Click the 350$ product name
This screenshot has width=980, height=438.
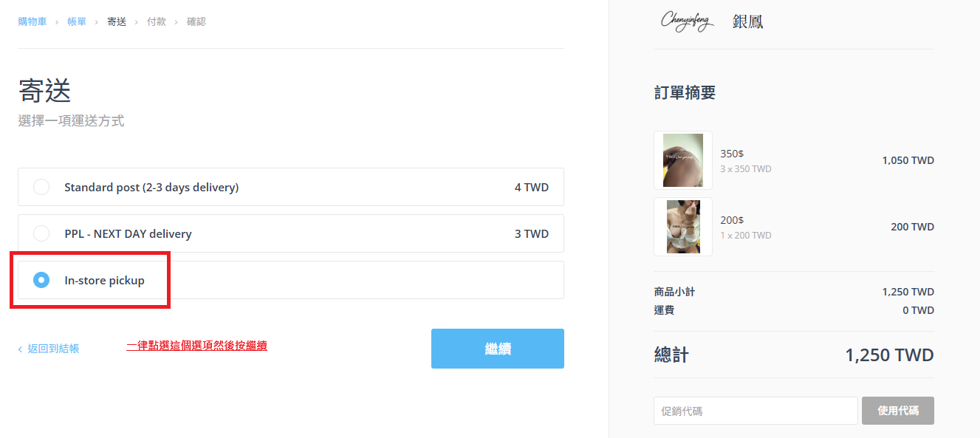(x=732, y=154)
